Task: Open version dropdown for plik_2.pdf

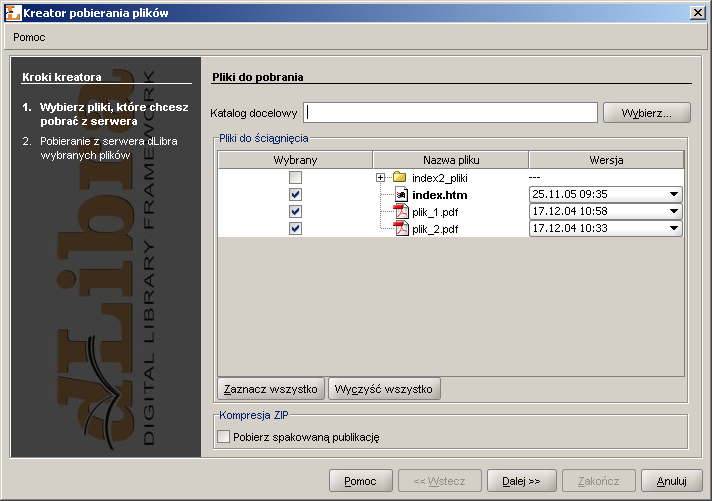Action: tap(674, 228)
